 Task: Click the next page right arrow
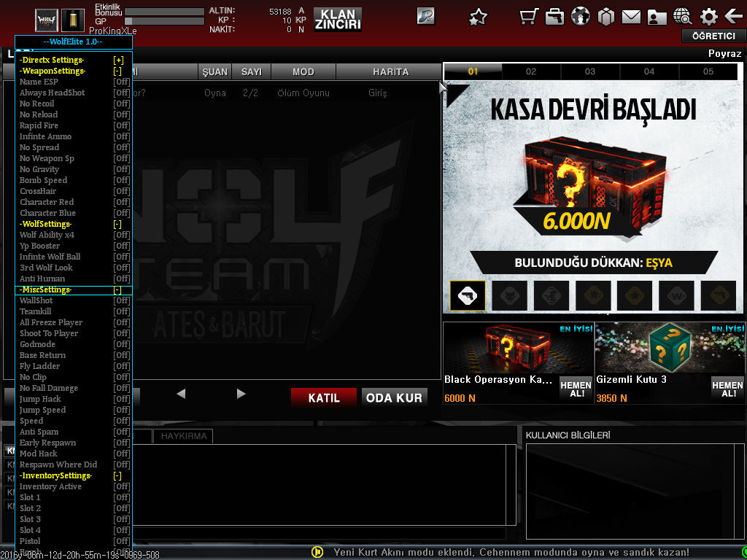[x=241, y=394]
